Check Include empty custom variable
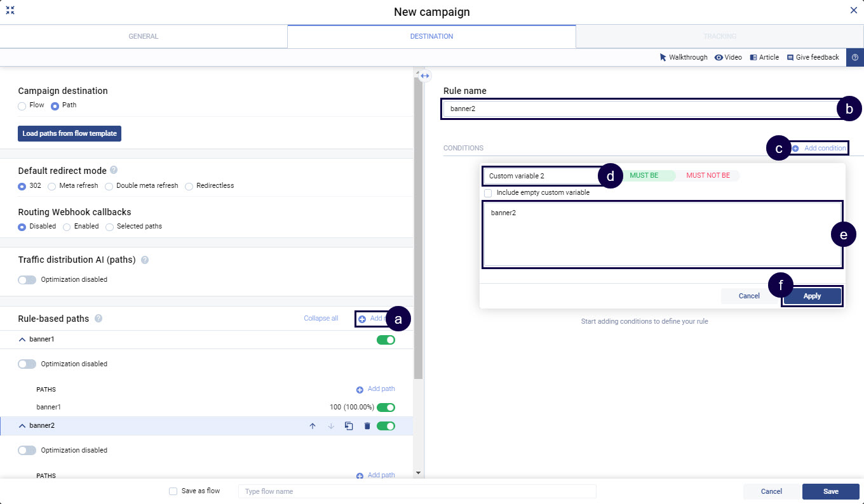 point(488,192)
